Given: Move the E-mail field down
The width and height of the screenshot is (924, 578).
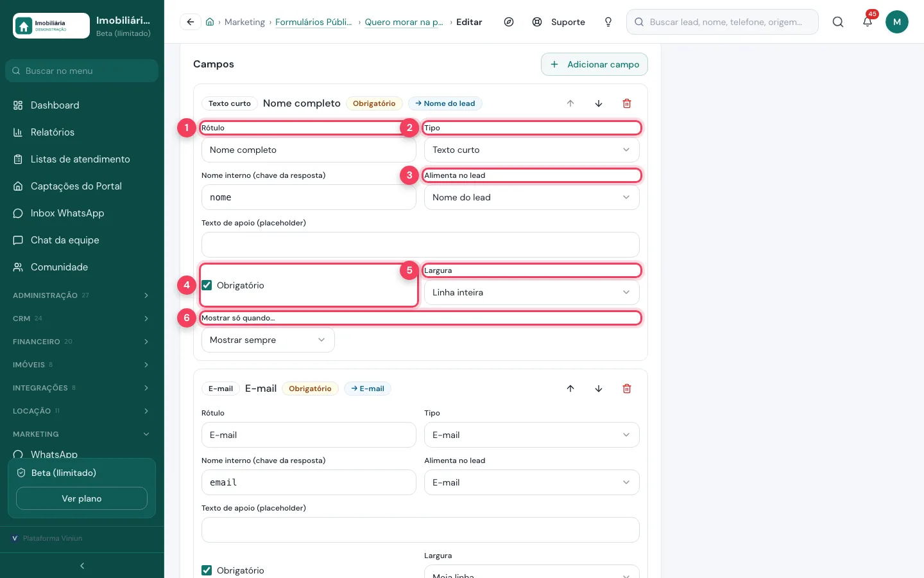Looking at the screenshot, I should coord(599,389).
